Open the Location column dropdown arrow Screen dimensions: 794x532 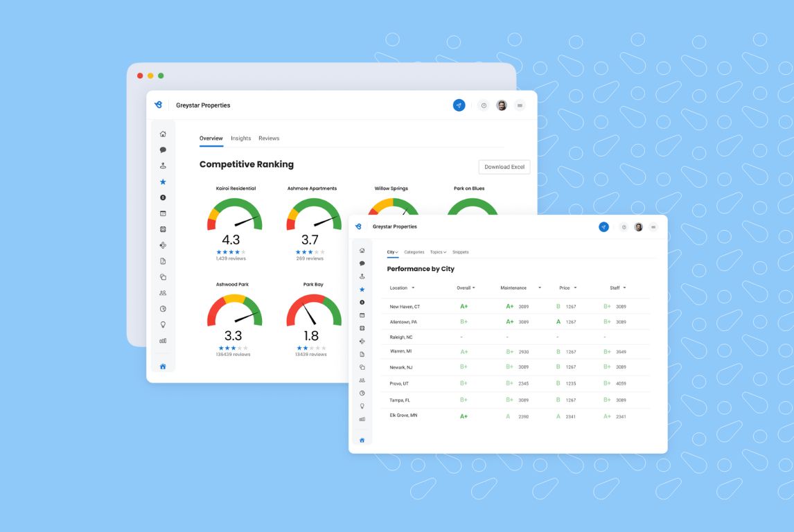click(413, 288)
